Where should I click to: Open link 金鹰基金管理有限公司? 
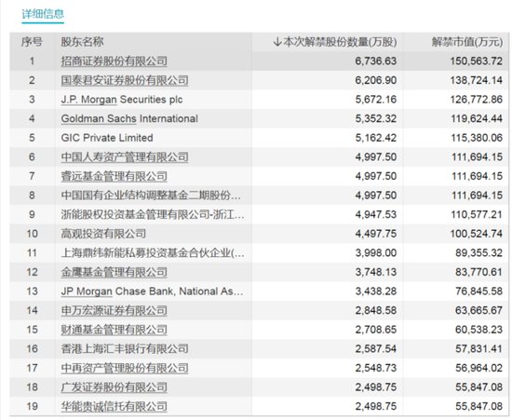[114, 272]
